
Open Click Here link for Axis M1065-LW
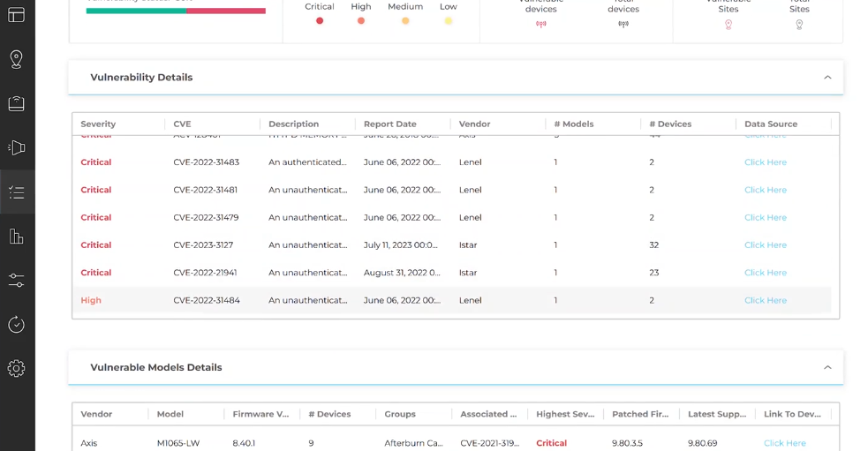click(784, 443)
